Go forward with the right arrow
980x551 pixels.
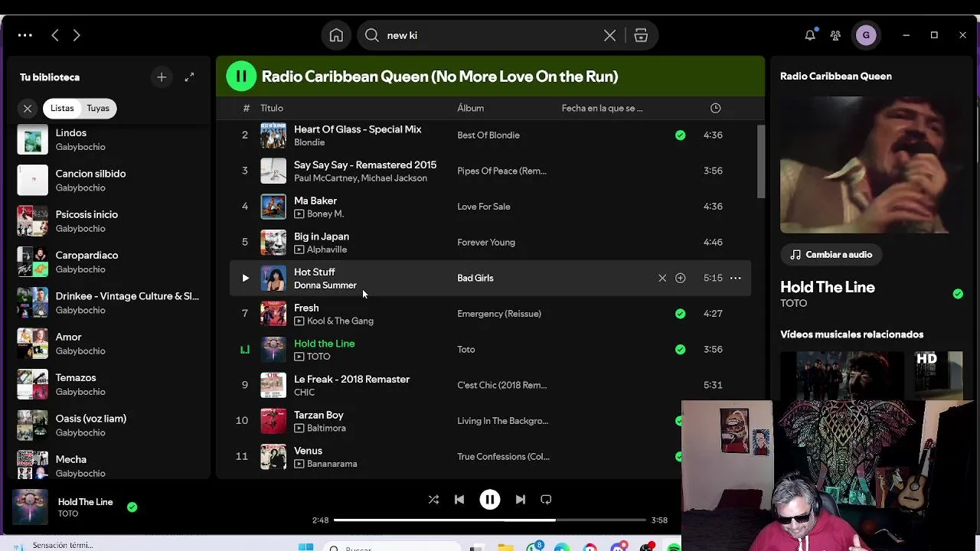tap(77, 35)
